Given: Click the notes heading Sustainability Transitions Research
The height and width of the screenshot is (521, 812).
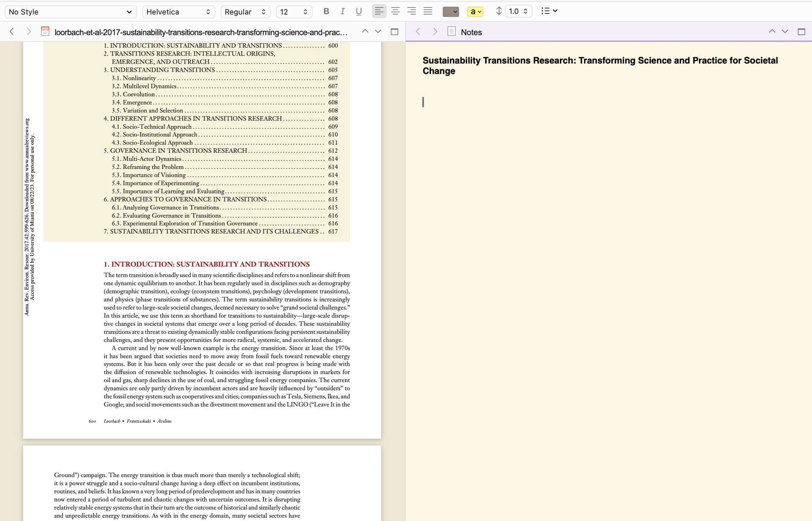Looking at the screenshot, I should [x=600, y=66].
